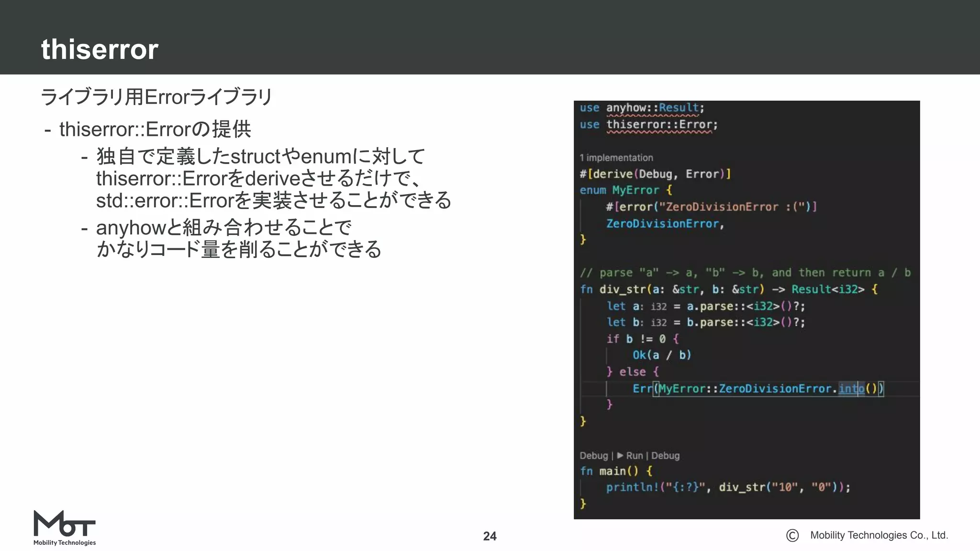Image resolution: width=980 pixels, height=551 pixels.
Task: Click the '#[error("ZeroDivisionError :(")]' line
Action: tap(712, 207)
